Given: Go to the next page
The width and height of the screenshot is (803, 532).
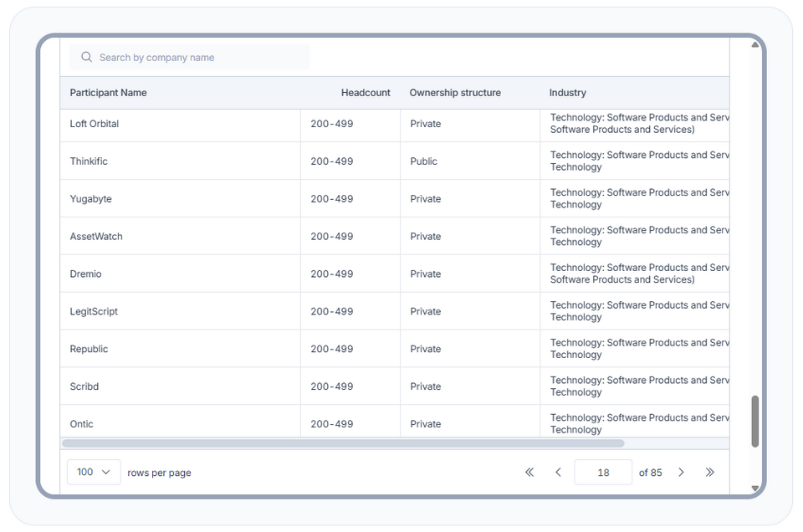Looking at the screenshot, I should pos(681,473).
